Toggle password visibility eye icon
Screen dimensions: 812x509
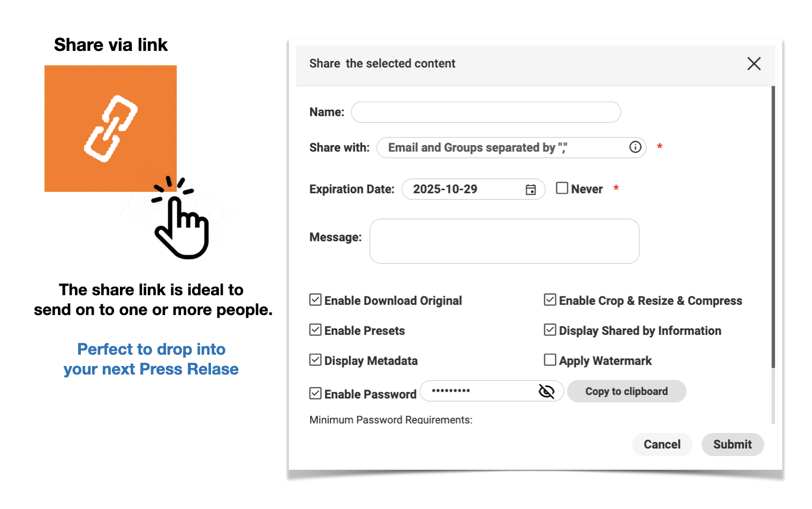pyautogui.click(x=546, y=392)
